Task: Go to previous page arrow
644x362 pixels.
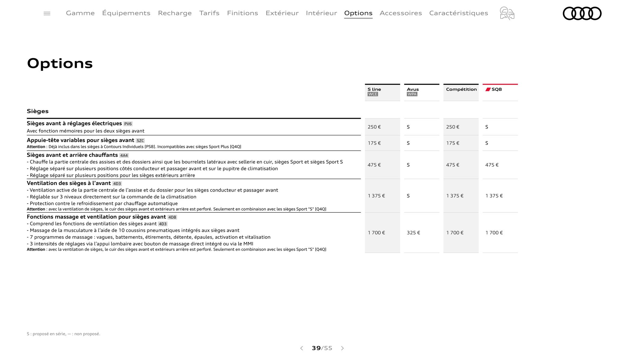Action: pos(301,348)
